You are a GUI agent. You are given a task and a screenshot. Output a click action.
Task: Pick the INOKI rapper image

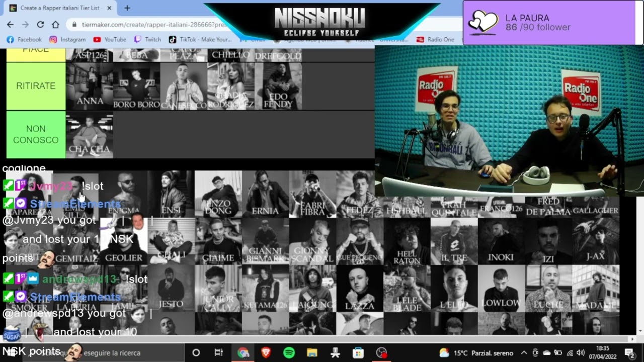501,241
